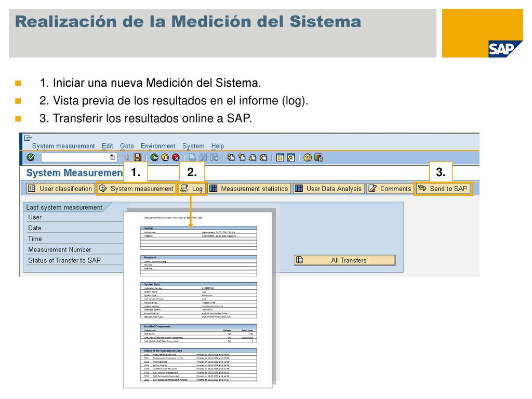Click the red Cancel icon
Screen dimensions: 532x399
[x=176, y=157]
